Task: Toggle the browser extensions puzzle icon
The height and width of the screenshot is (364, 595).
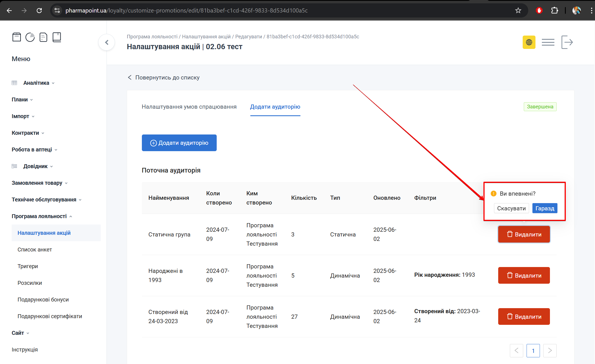Action: (x=554, y=10)
